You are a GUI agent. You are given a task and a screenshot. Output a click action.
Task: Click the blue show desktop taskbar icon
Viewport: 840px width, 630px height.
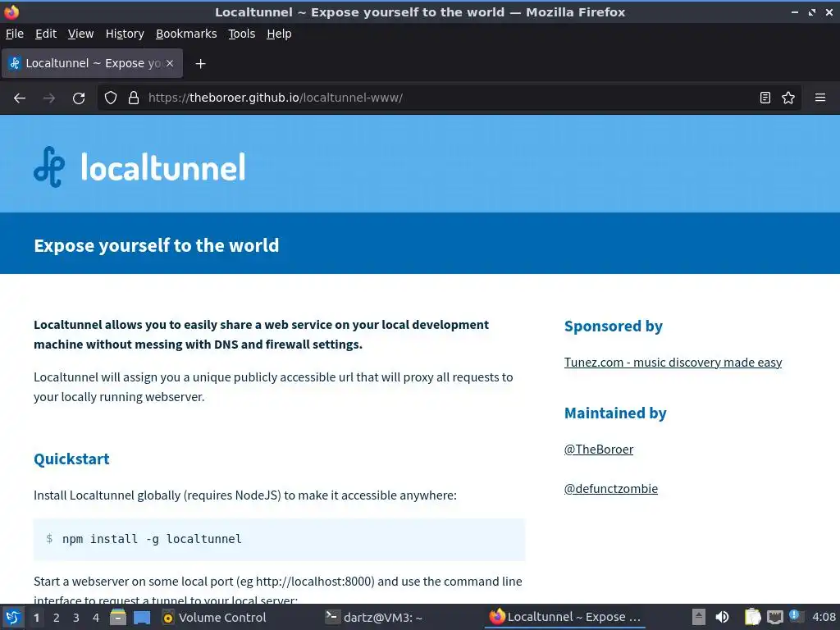141,618
